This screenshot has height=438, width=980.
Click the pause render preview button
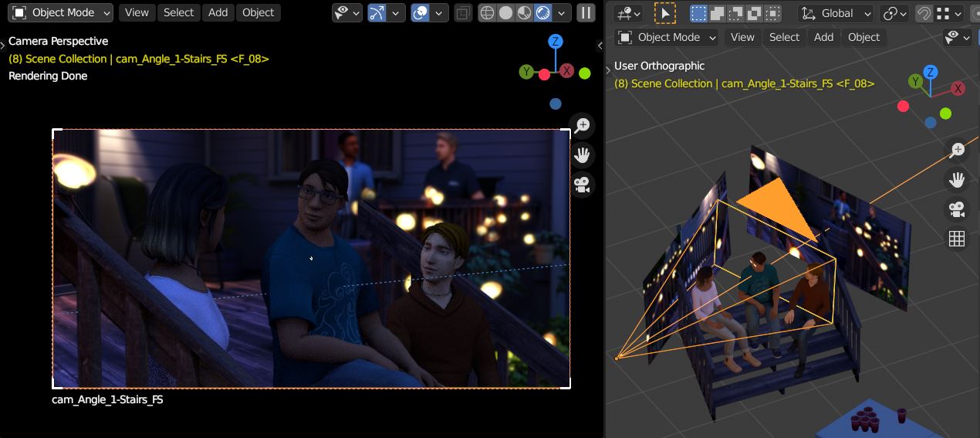(x=586, y=13)
